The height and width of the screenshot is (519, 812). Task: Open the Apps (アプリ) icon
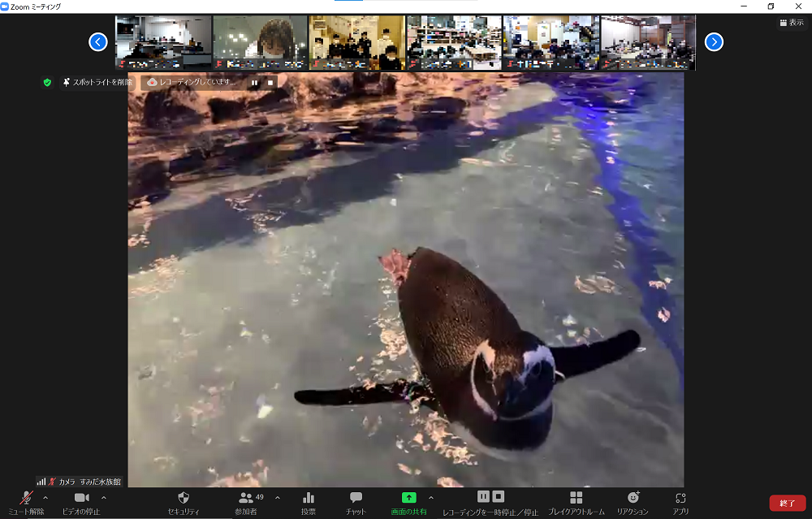pyautogui.click(x=680, y=498)
